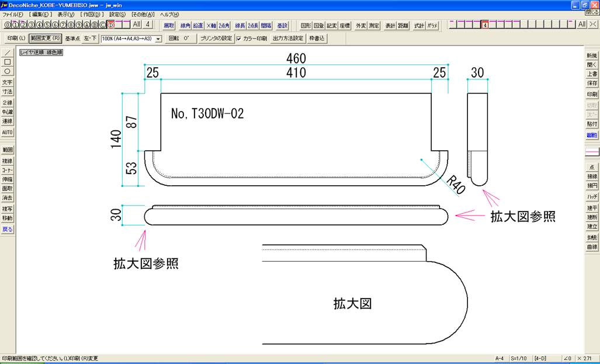Click the 線長 line length button
This screenshot has width=600, height=364.
(240, 26)
